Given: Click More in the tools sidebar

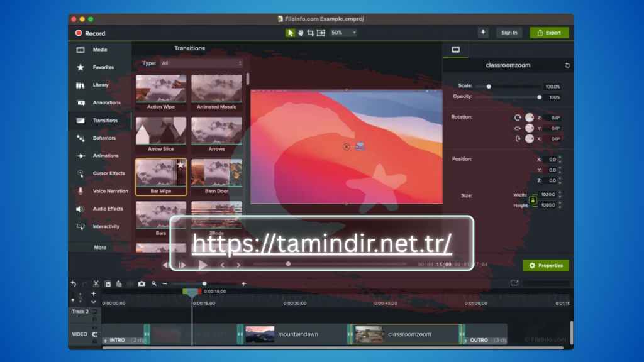Looking at the screenshot, I should (x=100, y=248).
